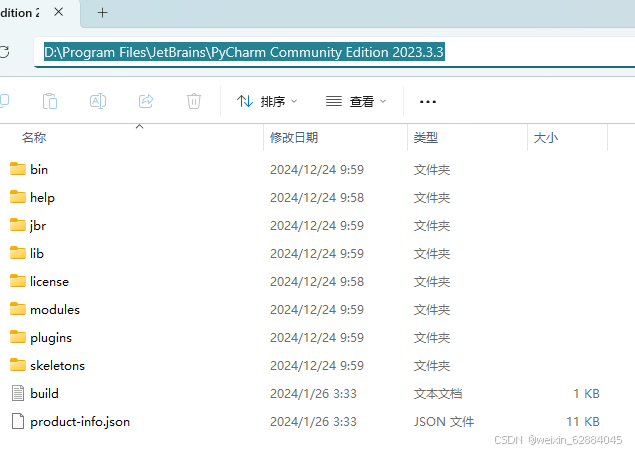The height and width of the screenshot is (451, 635).
Task: Click the refresh icon beside address bar
Action: coord(4,52)
